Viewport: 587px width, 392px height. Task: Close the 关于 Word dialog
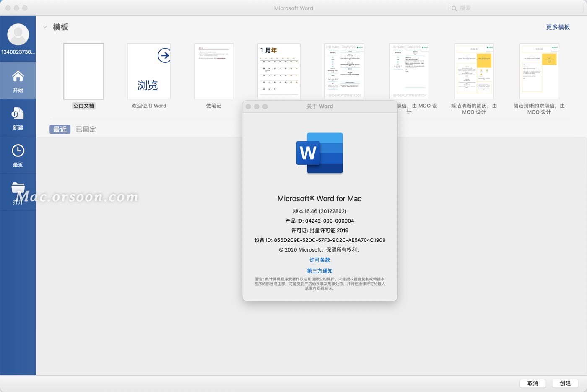pos(248,106)
